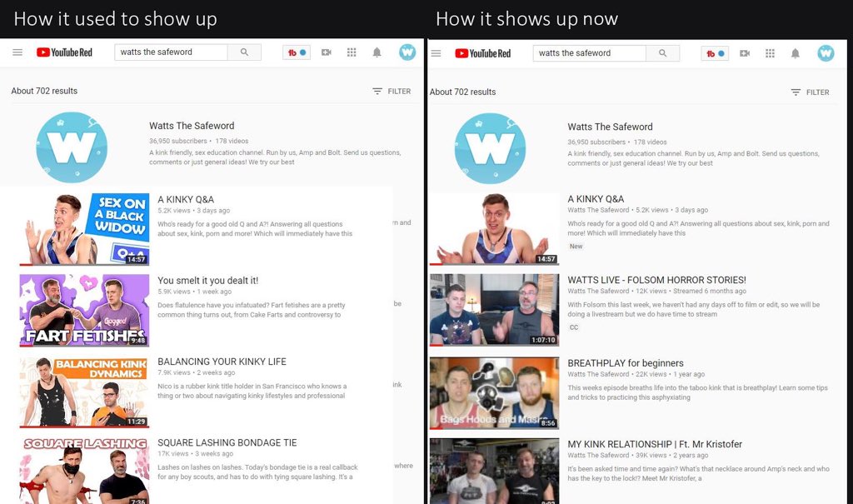This screenshot has width=853, height=504.
Task: Click 'About 702 results' text in right panel
Action: click(x=462, y=92)
